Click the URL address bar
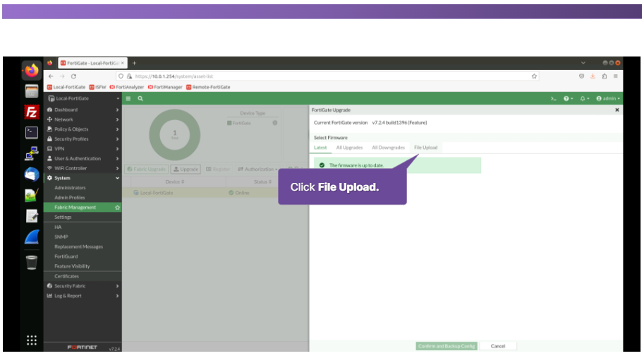The image size is (644, 363). tap(328, 76)
